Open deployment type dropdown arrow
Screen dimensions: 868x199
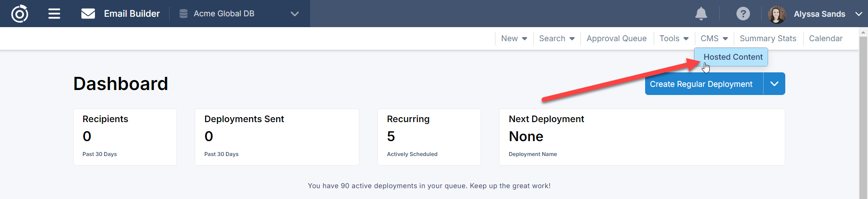774,84
